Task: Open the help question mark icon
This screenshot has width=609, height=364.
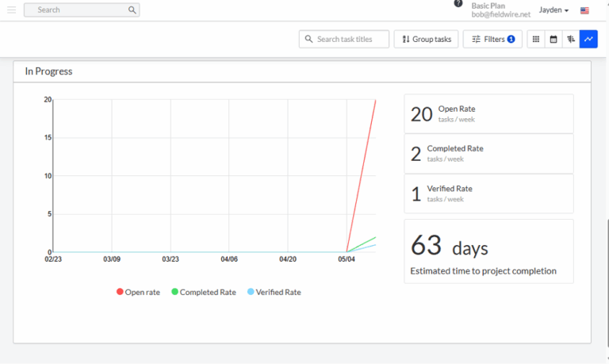Action: coord(458,3)
